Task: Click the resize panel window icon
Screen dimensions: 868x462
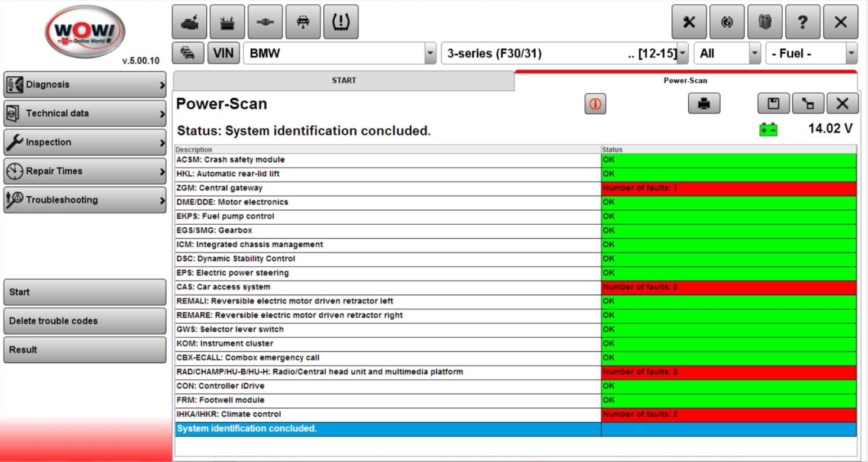Action: pos(808,104)
